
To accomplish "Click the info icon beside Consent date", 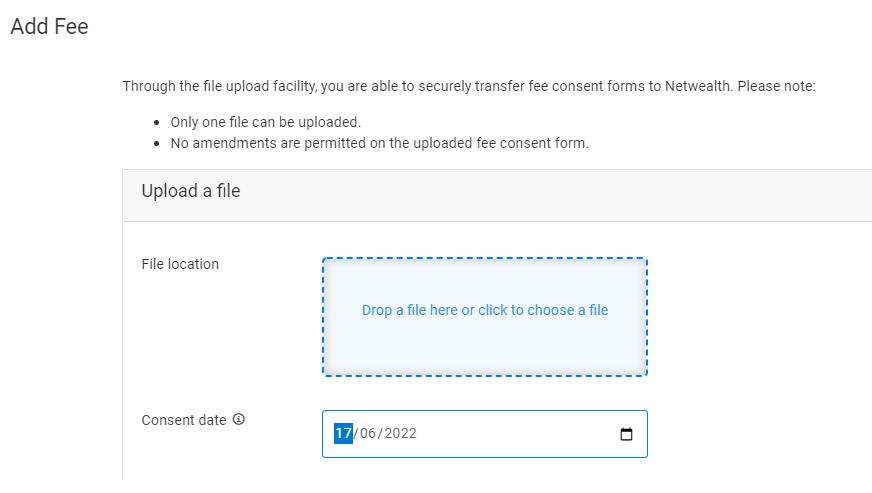I will coord(238,420).
